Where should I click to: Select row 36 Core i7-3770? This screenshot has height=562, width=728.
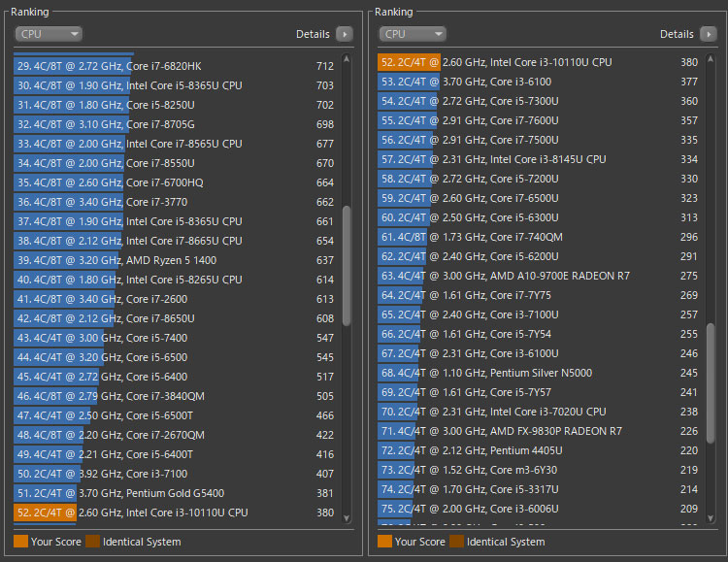177,202
